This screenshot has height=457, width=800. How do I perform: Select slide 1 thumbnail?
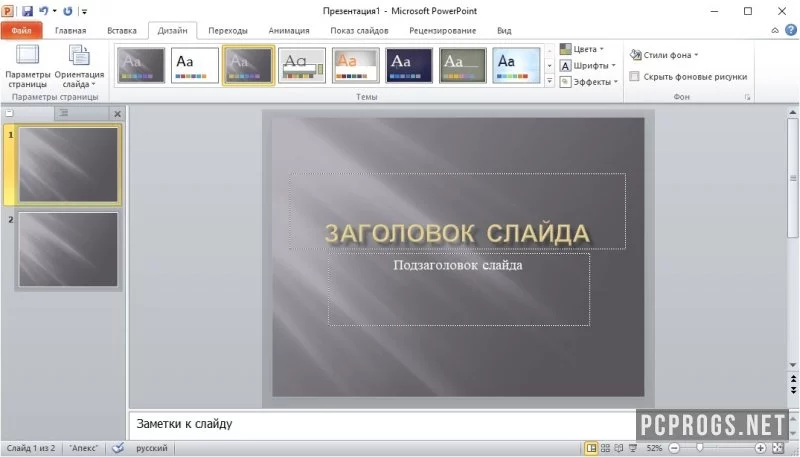tap(68, 164)
